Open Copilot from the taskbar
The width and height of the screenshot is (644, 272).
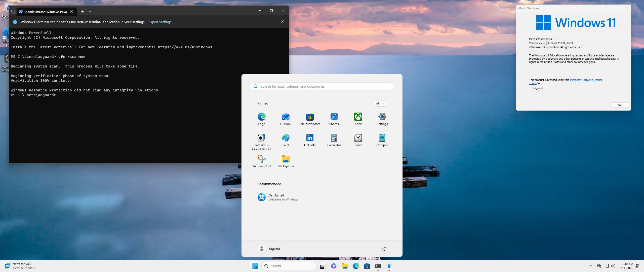(334, 266)
